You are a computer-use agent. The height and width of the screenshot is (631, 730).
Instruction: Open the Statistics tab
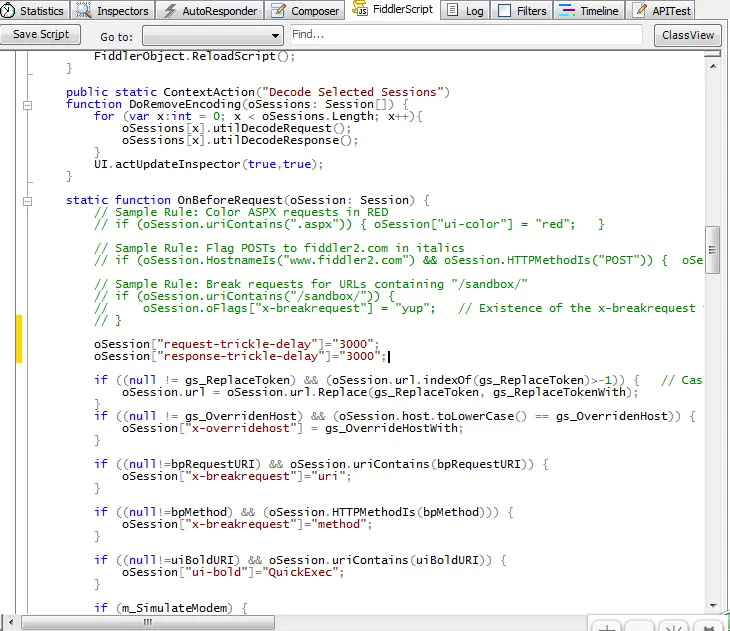[x=34, y=10]
